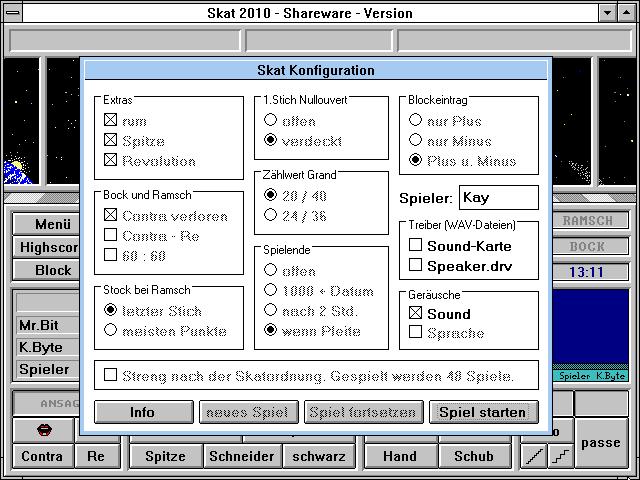Viewport: 640px width, 480px height.
Task: Click the RAMSCH indicator button
Action: pos(589,221)
